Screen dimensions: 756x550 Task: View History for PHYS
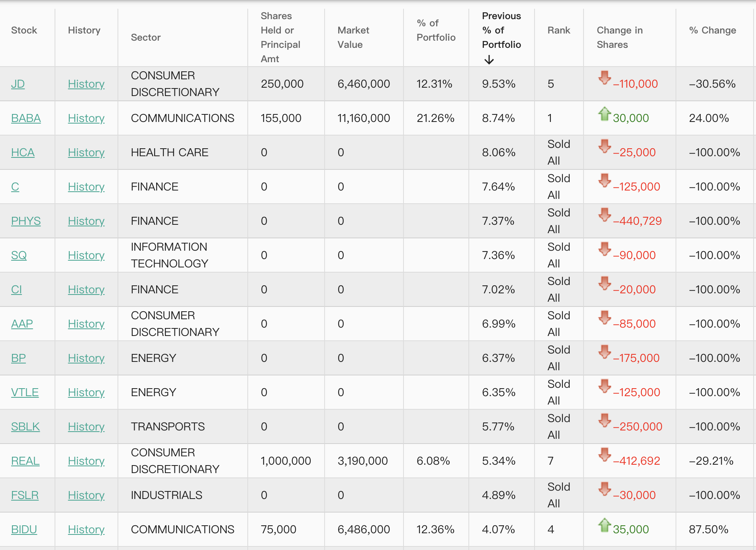pos(86,221)
